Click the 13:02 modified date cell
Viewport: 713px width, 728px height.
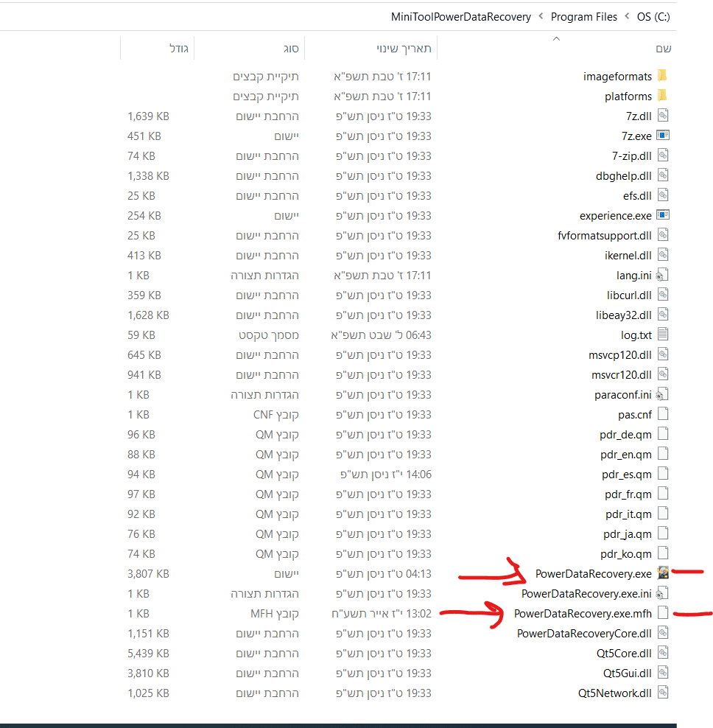click(381, 614)
